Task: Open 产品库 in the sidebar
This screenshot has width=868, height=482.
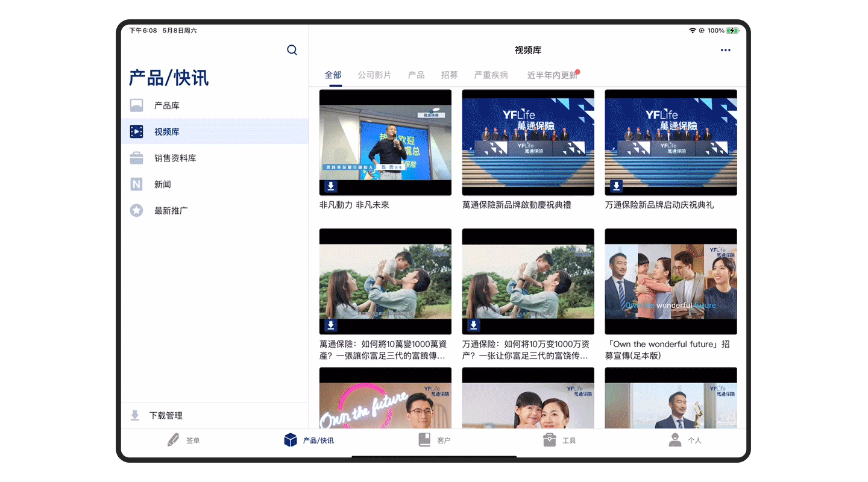Action: point(215,105)
